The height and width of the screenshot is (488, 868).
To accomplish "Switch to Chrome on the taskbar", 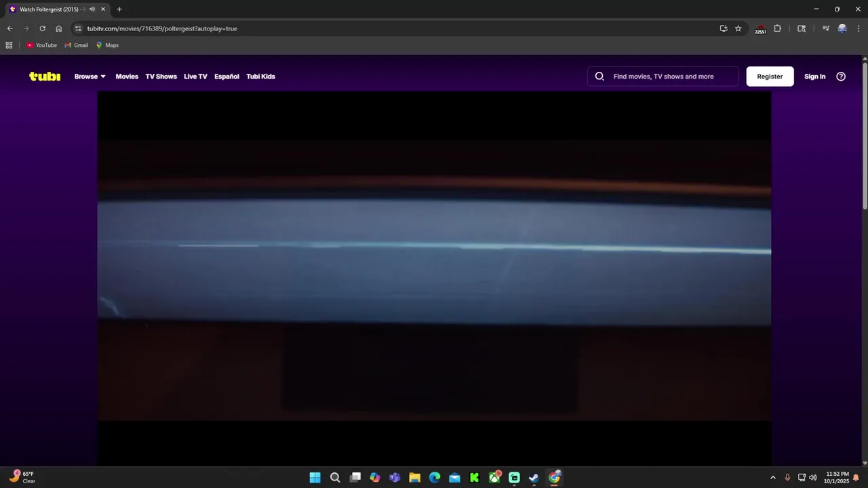I will pos(554,478).
